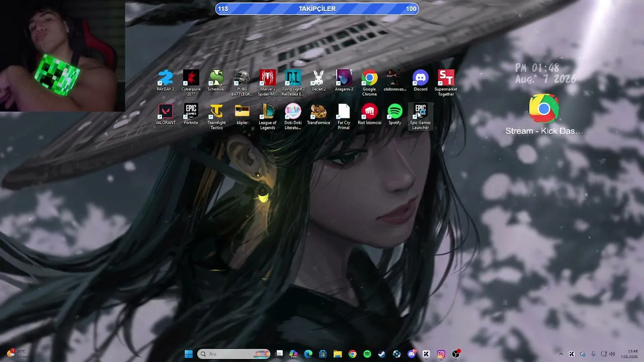Select the PAYDAY 2 desktop shortcut
The image size is (644, 362).
[166, 81]
